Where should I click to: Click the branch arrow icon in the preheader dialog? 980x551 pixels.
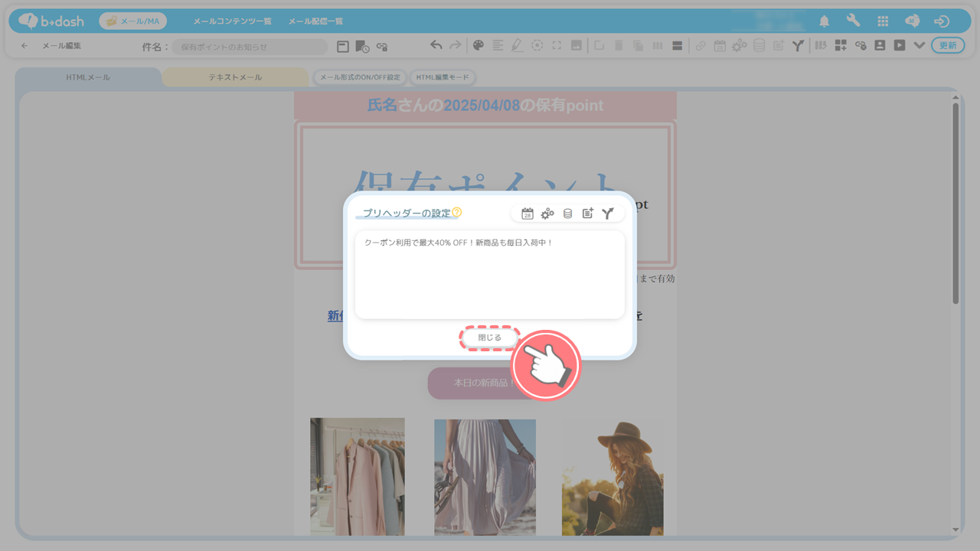[608, 214]
